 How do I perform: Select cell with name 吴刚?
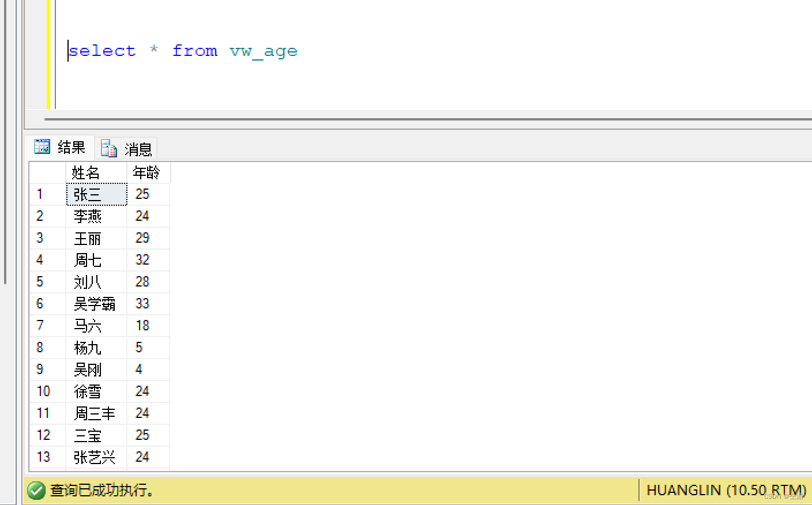[x=96, y=370]
